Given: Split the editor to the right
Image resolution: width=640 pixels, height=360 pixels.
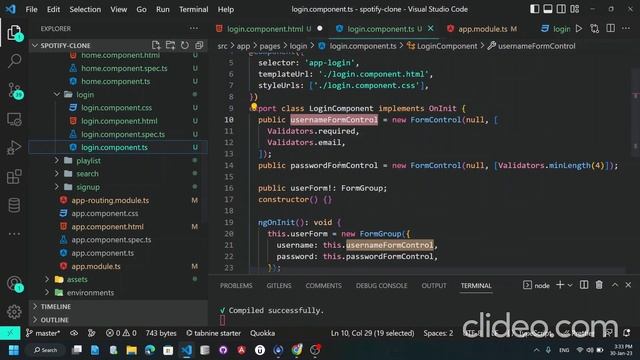Looking at the screenshot, I should tap(611, 29).
